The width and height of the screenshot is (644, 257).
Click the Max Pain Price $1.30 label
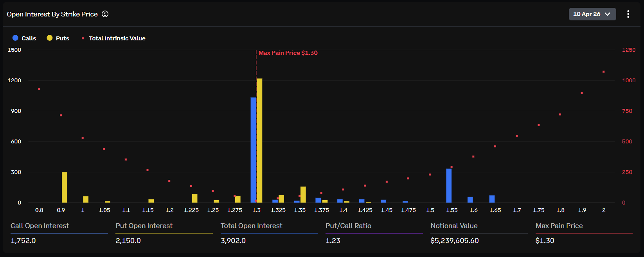[288, 53]
